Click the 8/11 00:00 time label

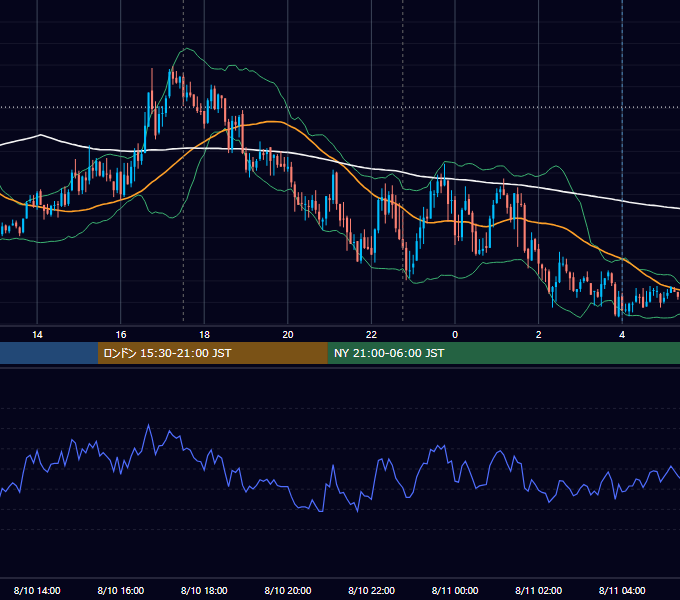pyautogui.click(x=455, y=590)
